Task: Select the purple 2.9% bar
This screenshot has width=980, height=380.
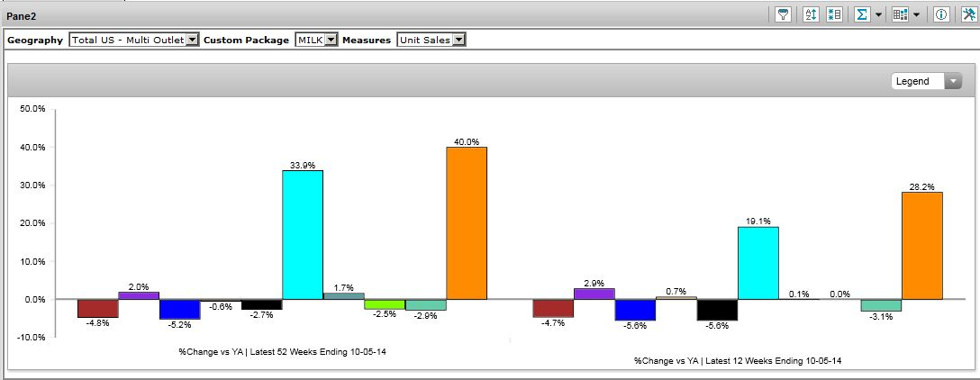Action: tap(594, 294)
